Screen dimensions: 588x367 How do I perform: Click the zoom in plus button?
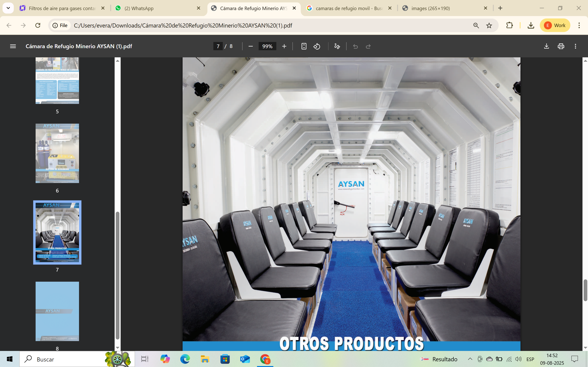click(x=284, y=46)
